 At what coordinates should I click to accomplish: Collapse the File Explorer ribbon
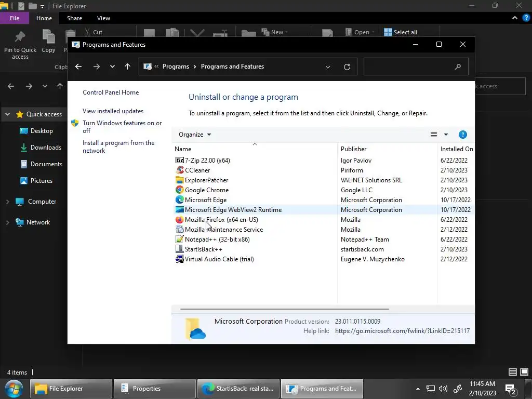coord(515,18)
